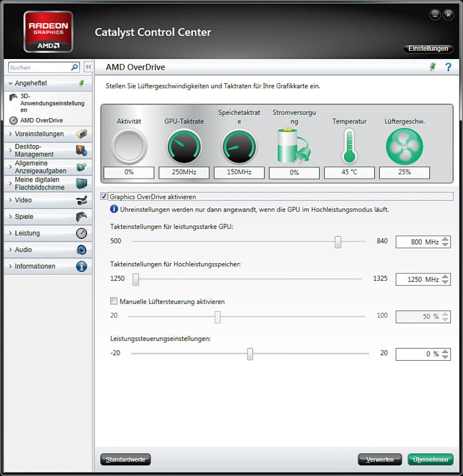463x476 pixels.
Task: Click the Aktivität dial gauge
Action: coord(129,146)
